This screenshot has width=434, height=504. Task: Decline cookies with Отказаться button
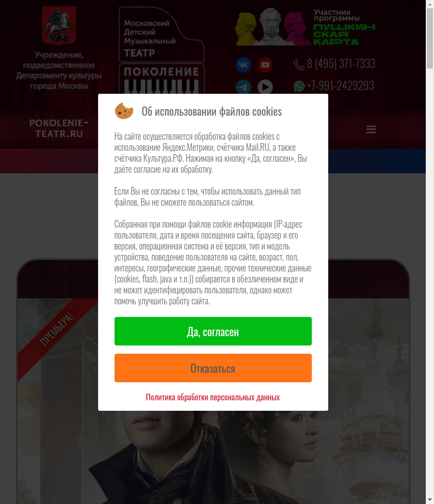click(x=213, y=368)
